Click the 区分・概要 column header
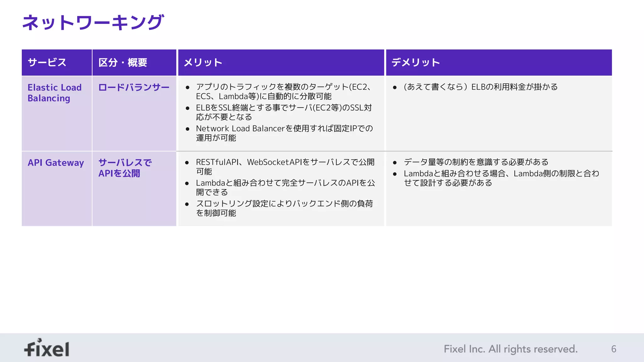 point(123,63)
